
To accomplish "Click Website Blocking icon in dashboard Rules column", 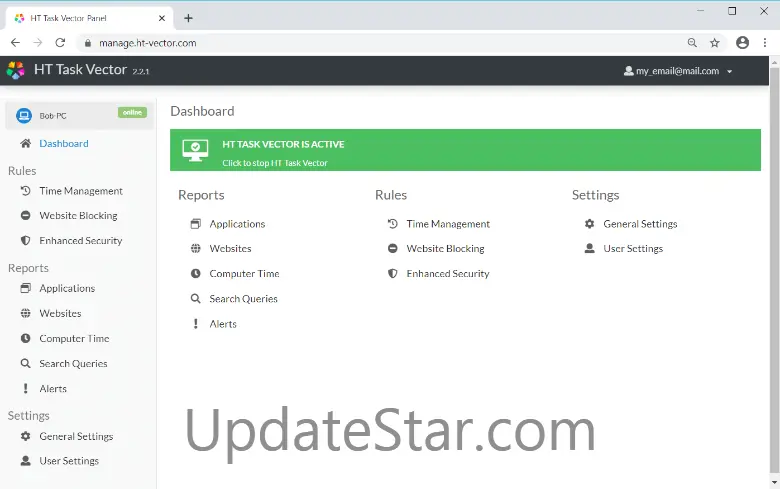I will (x=392, y=248).
